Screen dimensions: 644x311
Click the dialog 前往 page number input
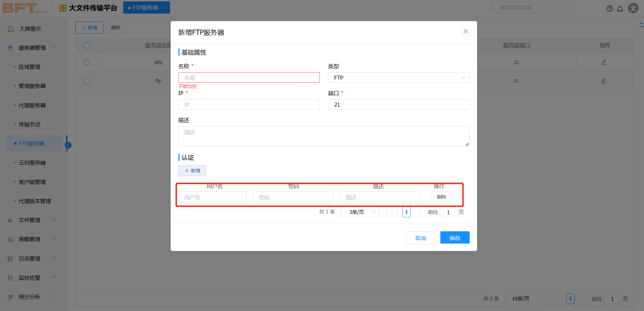pos(449,212)
